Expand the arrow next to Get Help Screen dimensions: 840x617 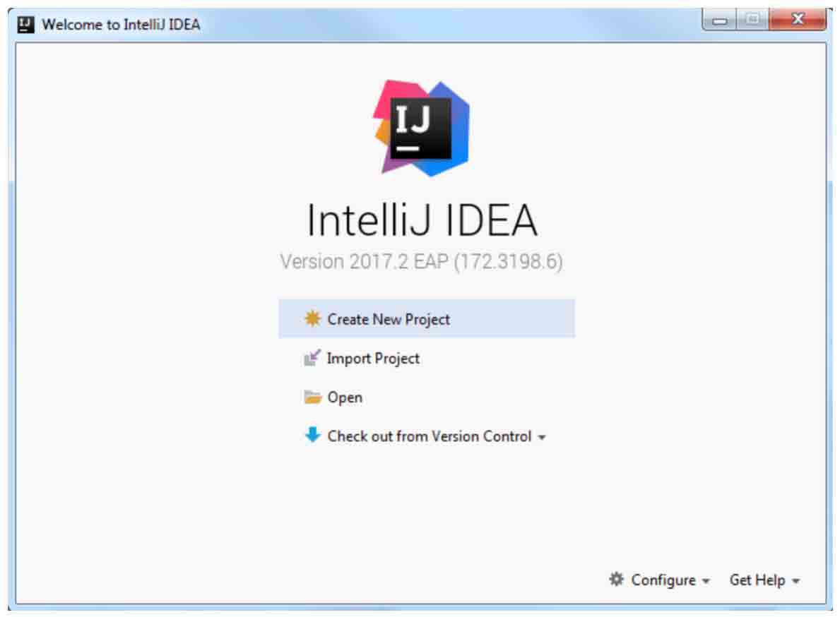click(x=795, y=581)
